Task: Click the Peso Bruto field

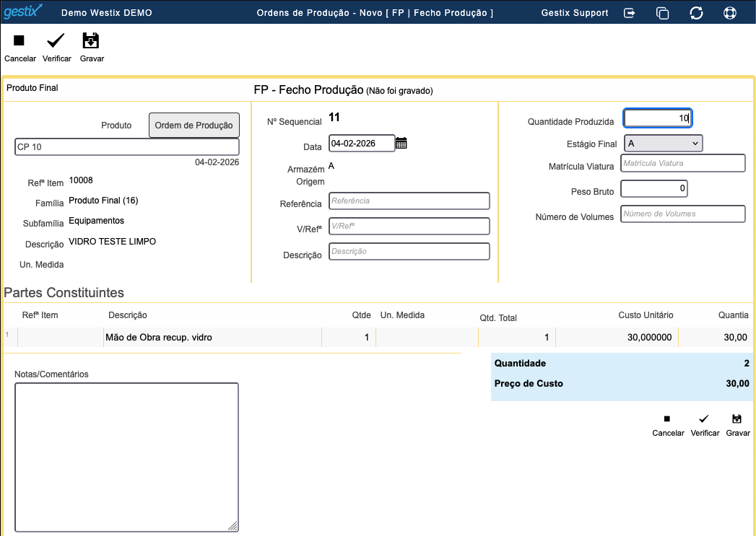Action: point(653,189)
